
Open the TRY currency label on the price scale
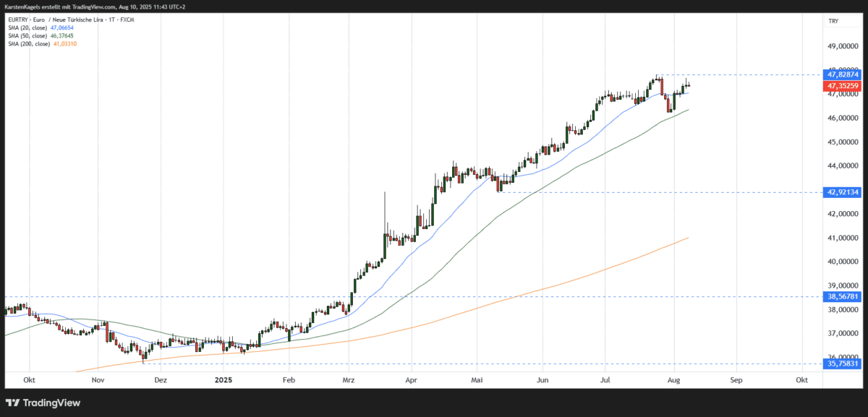[x=841, y=20]
